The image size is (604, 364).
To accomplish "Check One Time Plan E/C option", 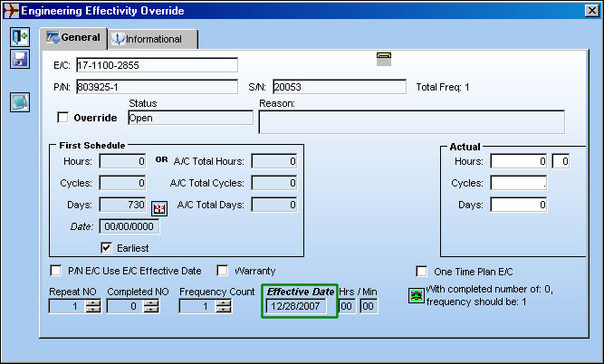I will 422,271.
